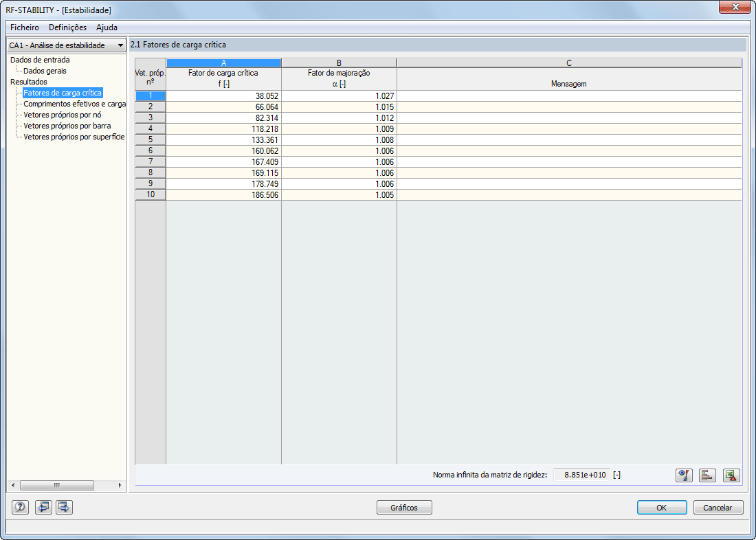Select row header 1

point(151,96)
